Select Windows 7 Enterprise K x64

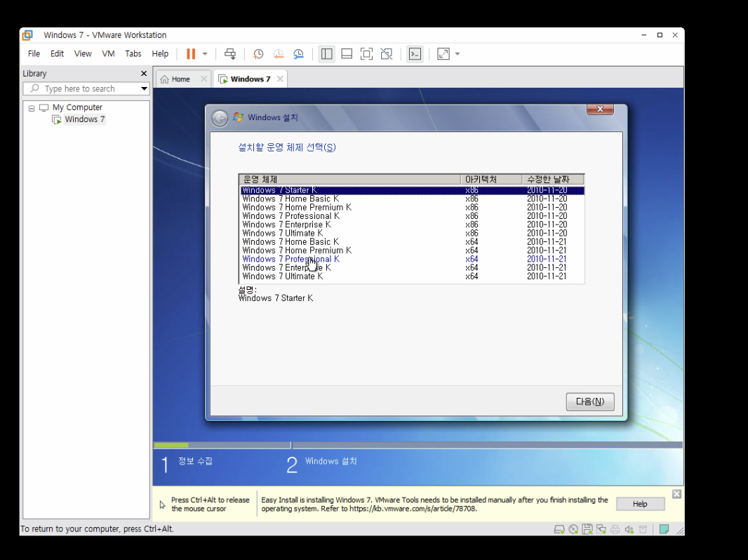412,267
